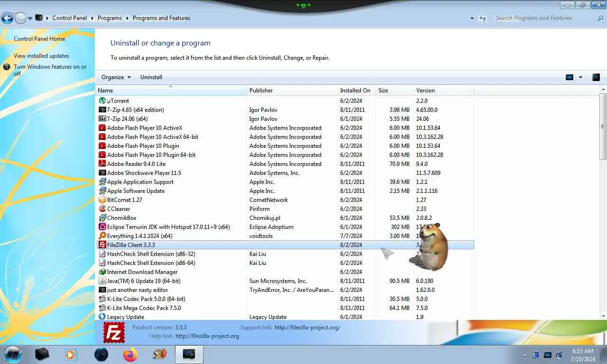Show hidden system tray icons
This screenshot has width=607, height=364.
pos(524,355)
